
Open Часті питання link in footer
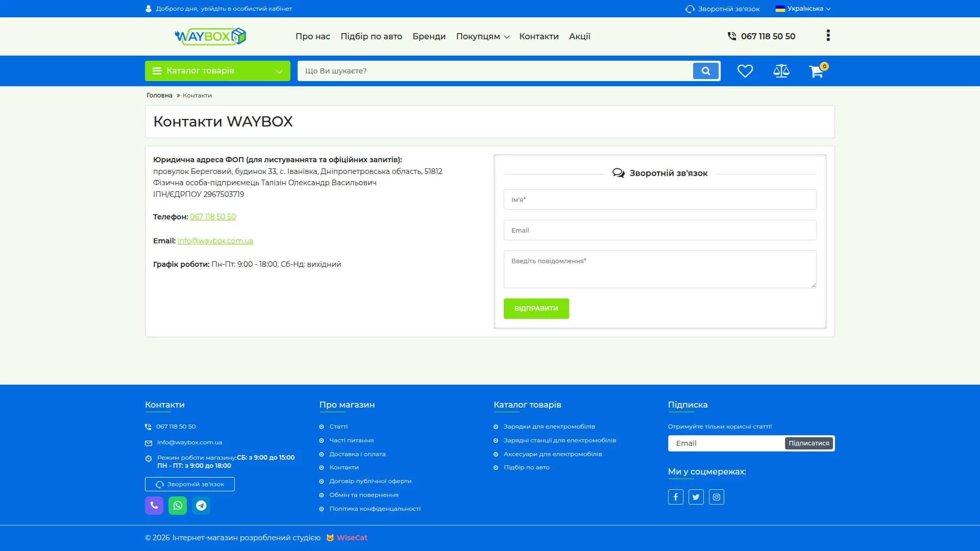(351, 440)
